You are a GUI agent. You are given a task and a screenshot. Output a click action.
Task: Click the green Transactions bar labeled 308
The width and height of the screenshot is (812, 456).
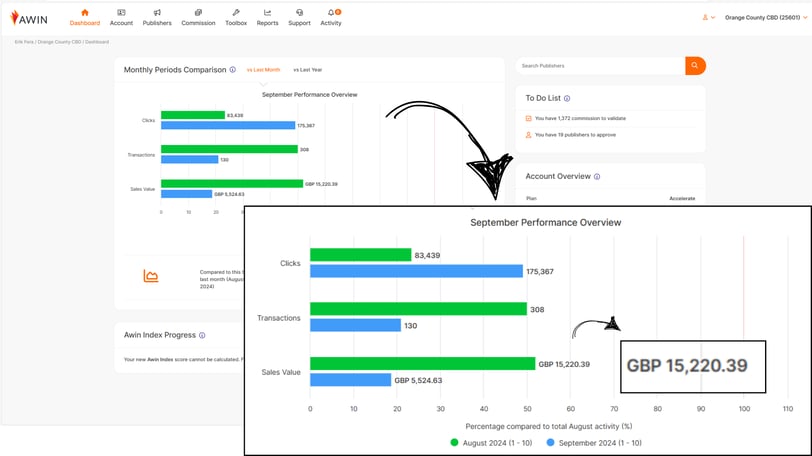point(418,309)
